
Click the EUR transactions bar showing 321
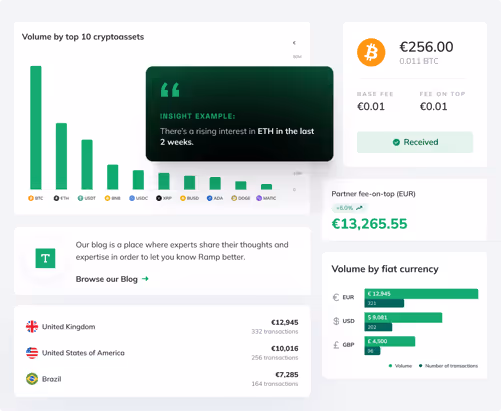pyautogui.click(x=384, y=303)
